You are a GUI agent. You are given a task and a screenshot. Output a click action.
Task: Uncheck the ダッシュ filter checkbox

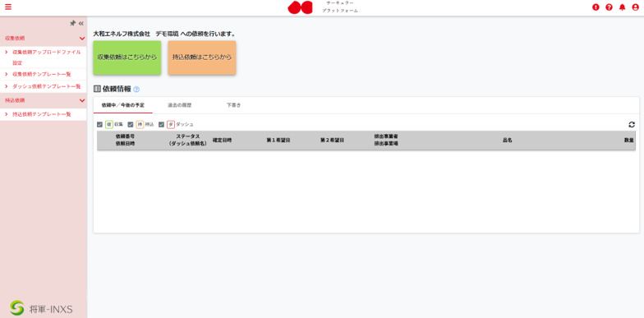click(x=161, y=125)
